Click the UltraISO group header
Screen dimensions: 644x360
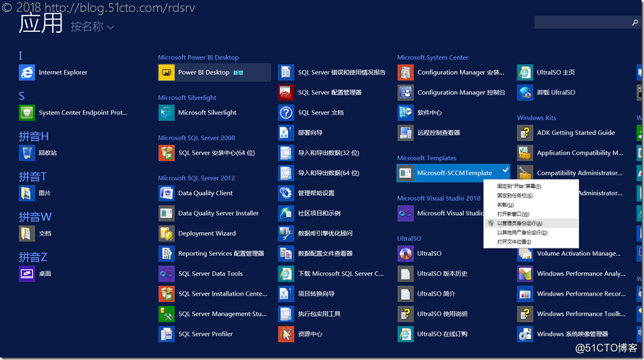click(x=409, y=238)
